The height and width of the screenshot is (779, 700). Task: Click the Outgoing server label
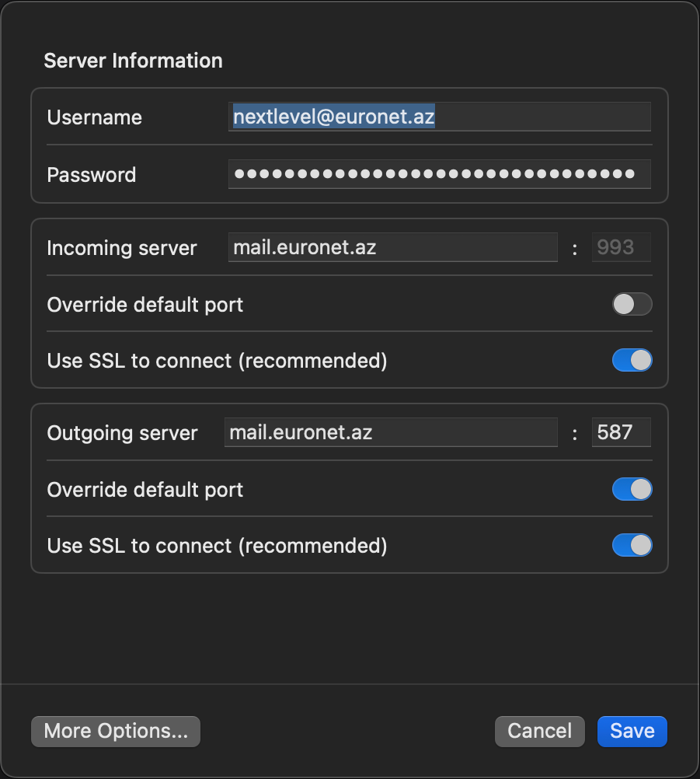pyautogui.click(x=123, y=433)
